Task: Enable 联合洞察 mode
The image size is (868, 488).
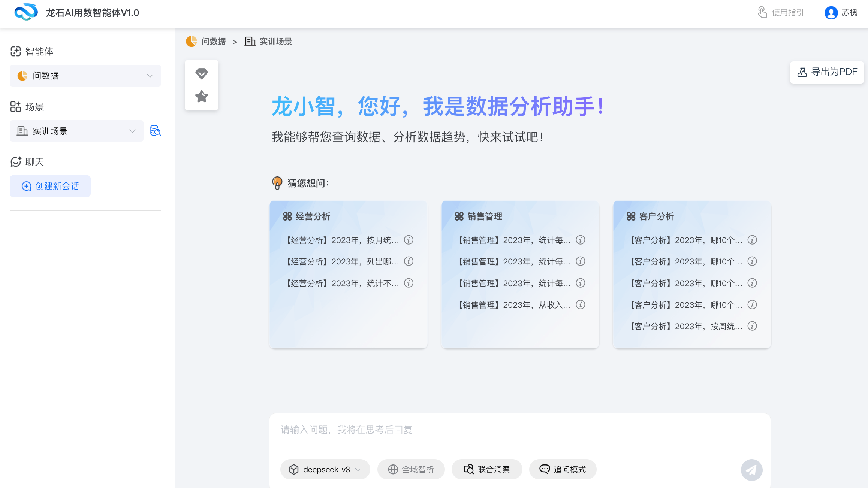Action: (487, 469)
